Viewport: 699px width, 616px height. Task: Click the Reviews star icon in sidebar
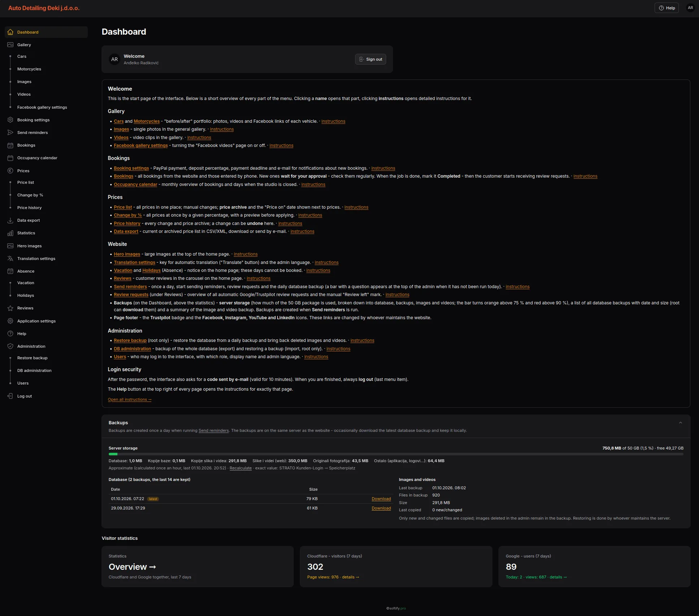(10, 308)
